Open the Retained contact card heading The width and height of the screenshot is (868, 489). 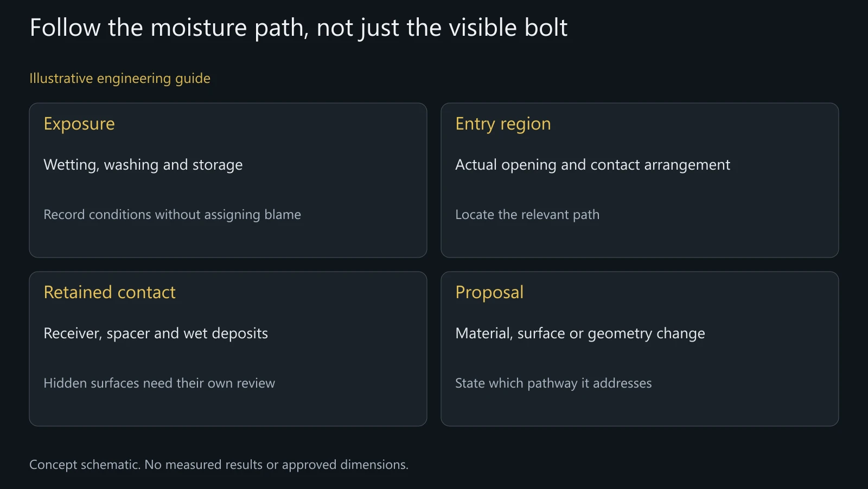pyautogui.click(x=110, y=293)
